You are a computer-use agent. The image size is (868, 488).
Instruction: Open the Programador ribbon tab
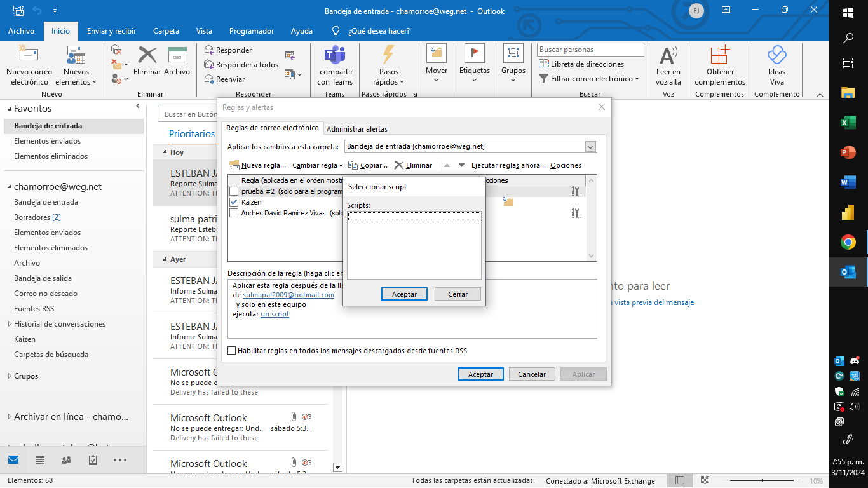(252, 31)
